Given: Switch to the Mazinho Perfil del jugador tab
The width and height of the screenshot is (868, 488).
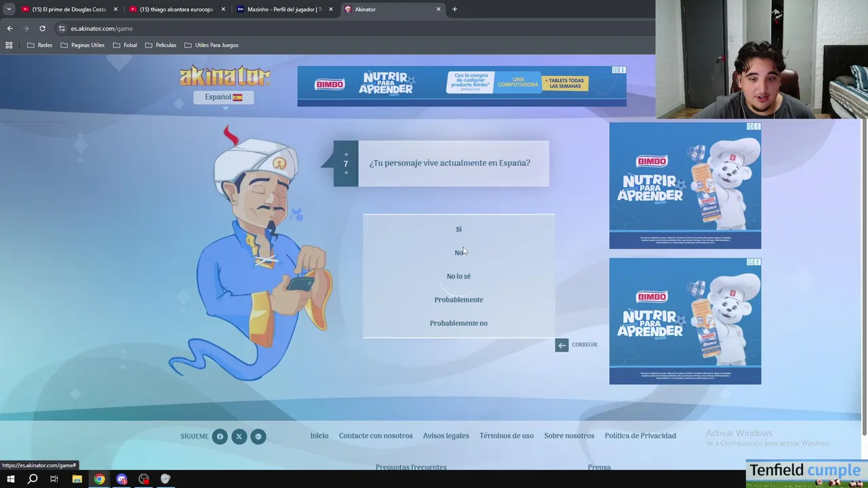Looking at the screenshot, I should 283,9.
